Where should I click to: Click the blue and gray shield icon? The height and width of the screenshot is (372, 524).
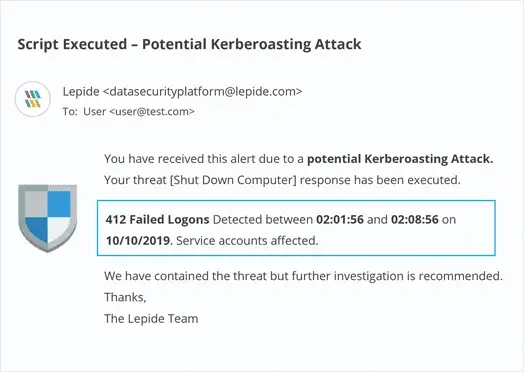coord(47,218)
